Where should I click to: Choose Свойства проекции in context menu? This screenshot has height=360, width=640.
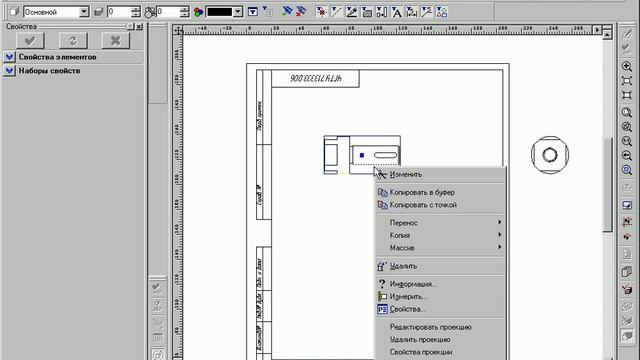[x=440, y=352]
